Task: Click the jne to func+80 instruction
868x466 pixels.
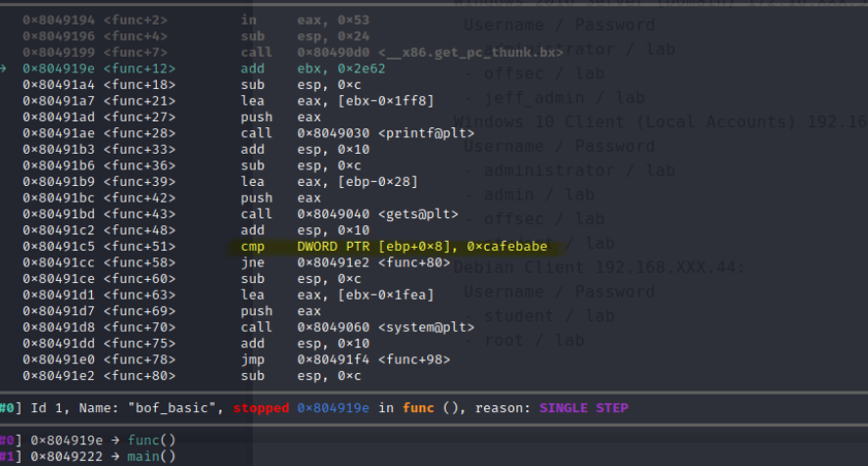Action: pos(346,262)
